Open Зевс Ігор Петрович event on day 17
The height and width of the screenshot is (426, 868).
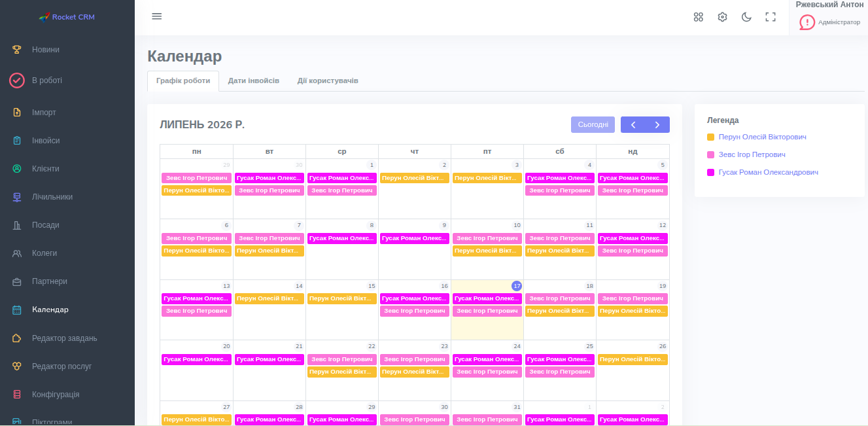point(487,311)
